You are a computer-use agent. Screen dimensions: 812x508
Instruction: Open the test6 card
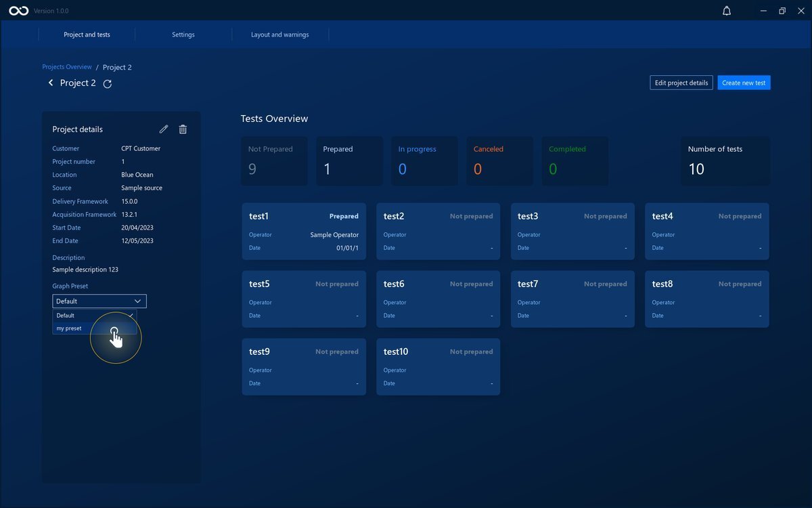point(438,299)
